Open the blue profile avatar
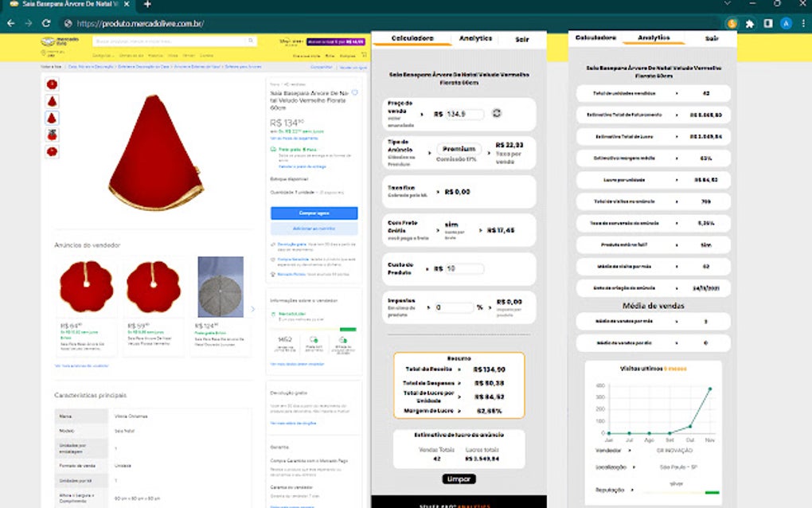The width and height of the screenshot is (812, 508). pos(786,23)
